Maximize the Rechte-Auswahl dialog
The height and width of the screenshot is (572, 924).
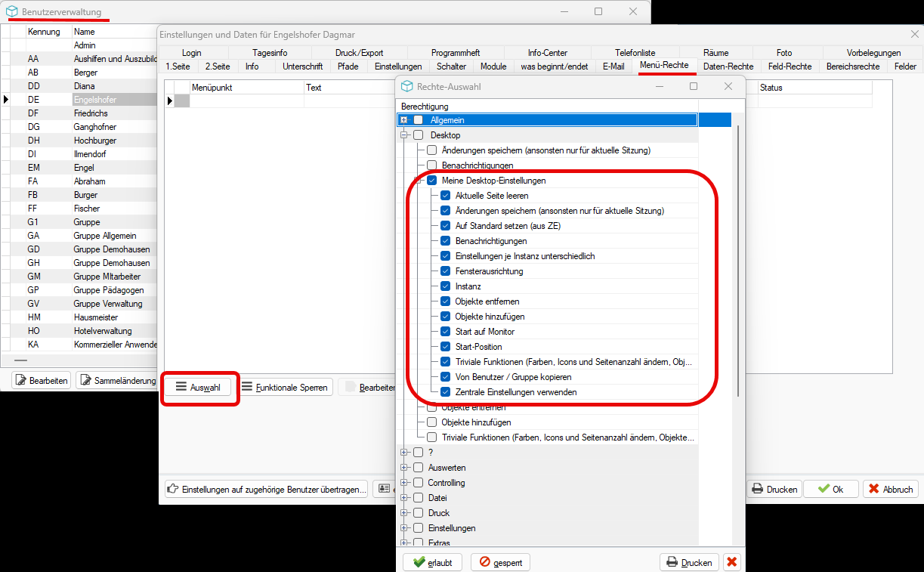pos(694,86)
